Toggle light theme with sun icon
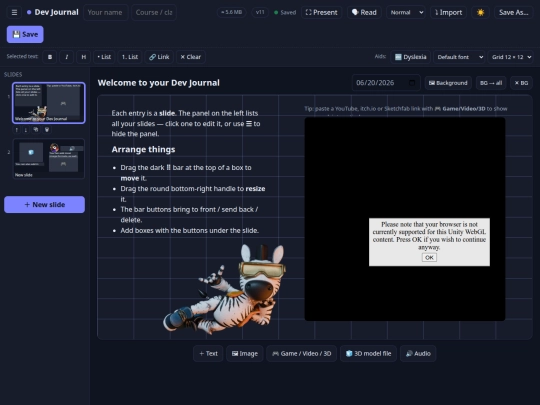This screenshot has height=405, width=540. coord(480,12)
